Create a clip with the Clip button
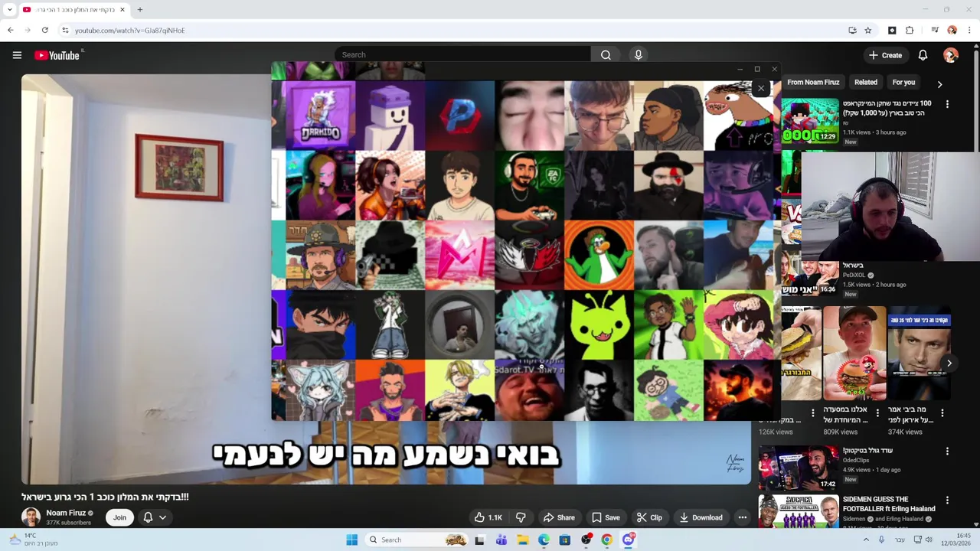 pyautogui.click(x=649, y=517)
